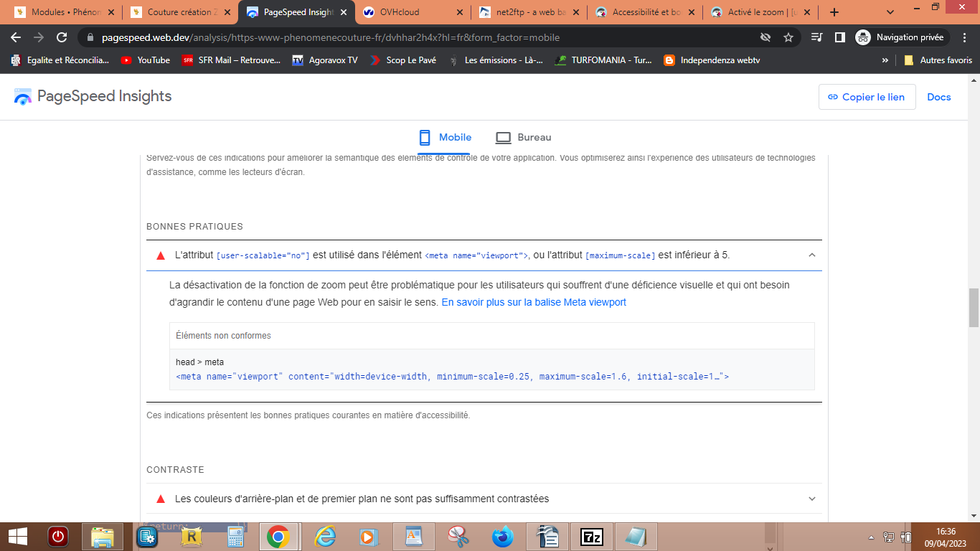Open the Windows Start button
Image resolution: width=980 pixels, height=551 pixels.
pyautogui.click(x=18, y=537)
